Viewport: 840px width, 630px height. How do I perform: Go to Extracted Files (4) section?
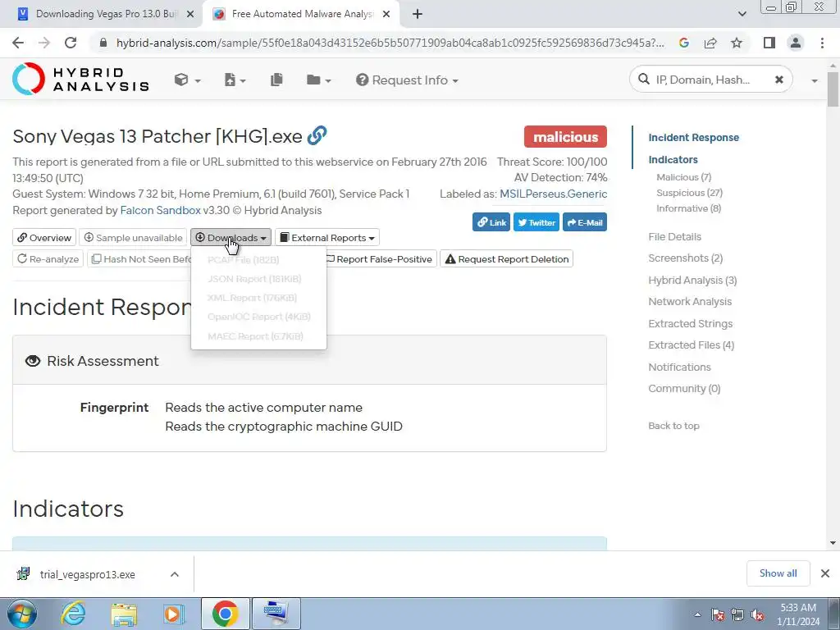point(691,345)
